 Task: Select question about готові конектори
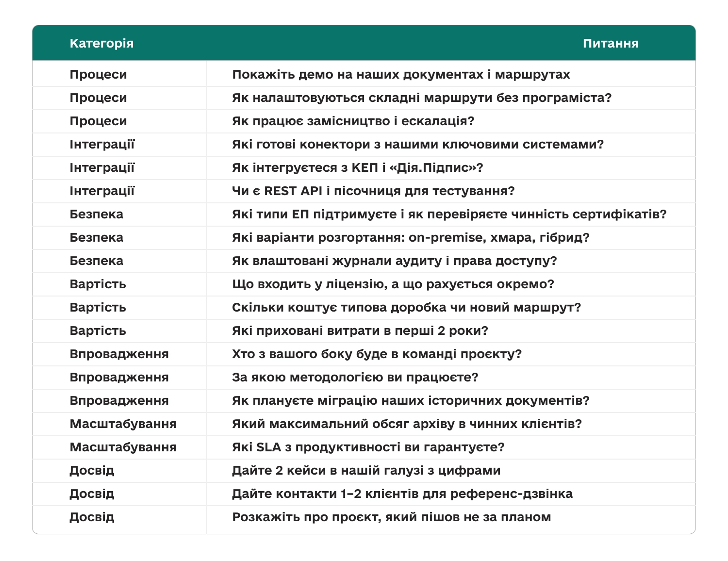tap(418, 144)
